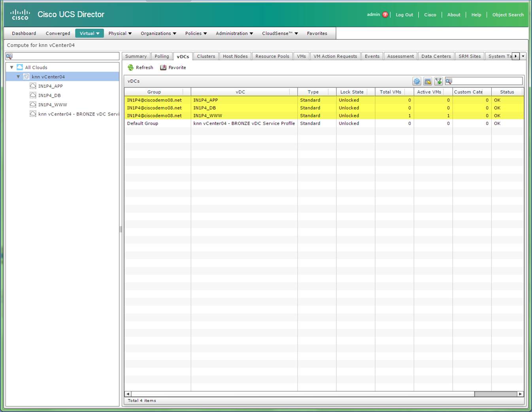
Task: Switch to the Host Nodes tab
Action: (235, 56)
